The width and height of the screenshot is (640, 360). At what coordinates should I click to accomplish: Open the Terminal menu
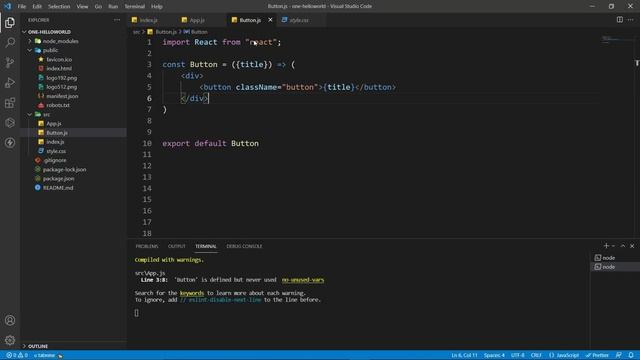pos(135,7)
